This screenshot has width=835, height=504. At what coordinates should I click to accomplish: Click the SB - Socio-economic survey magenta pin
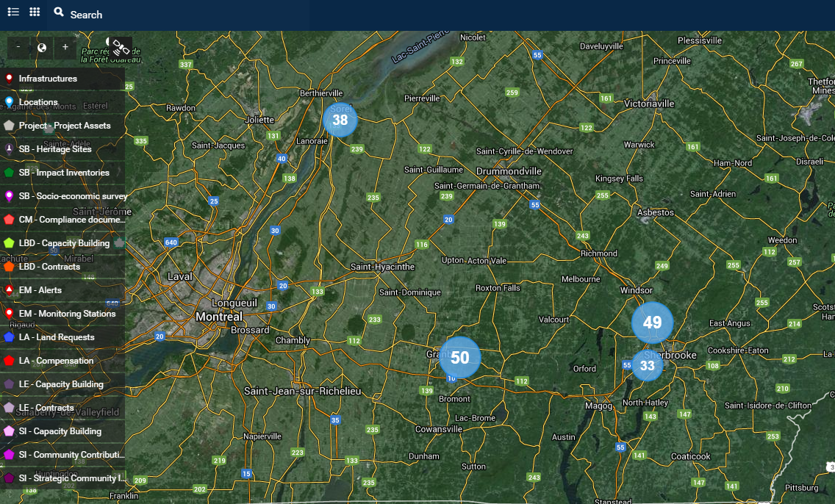pyautogui.click(x=9, y=196)
